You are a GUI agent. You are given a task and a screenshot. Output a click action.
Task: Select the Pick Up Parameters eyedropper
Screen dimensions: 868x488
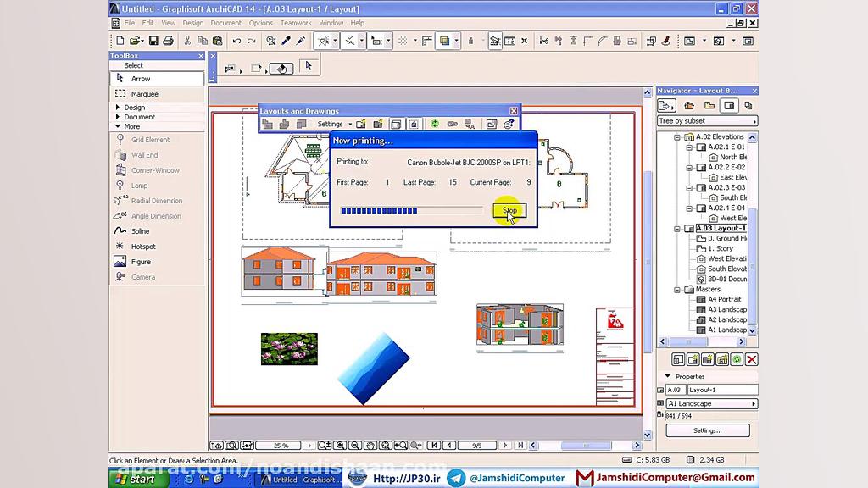click(287, 41)
